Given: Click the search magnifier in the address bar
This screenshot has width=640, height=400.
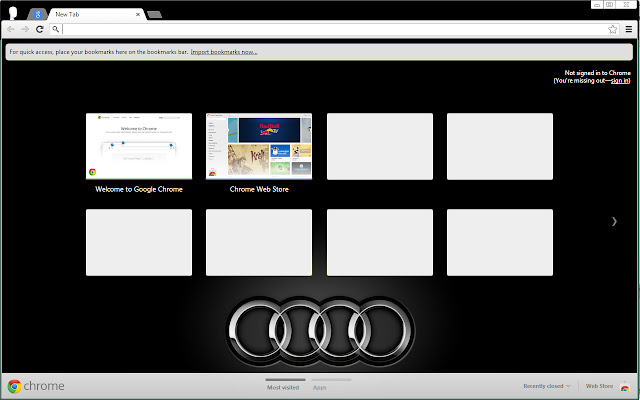Looking at the screenshot, I should pyautogui.click(x=56, y=29).
